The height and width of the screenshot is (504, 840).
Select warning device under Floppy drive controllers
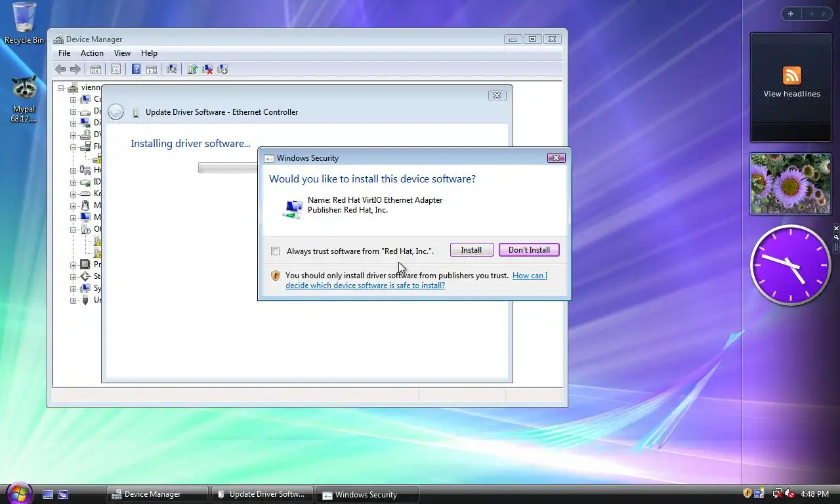point(96,158)
